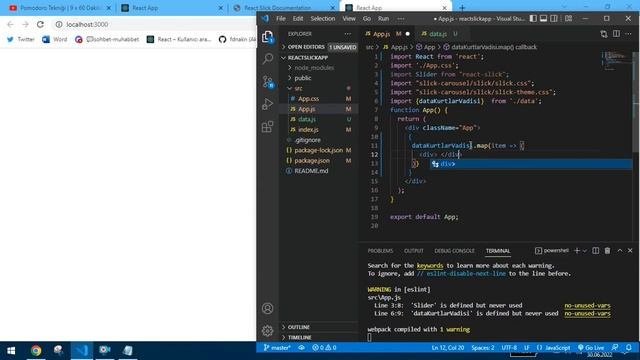Close the terminal panel
The image size is (640, 360).
[630, 251]
